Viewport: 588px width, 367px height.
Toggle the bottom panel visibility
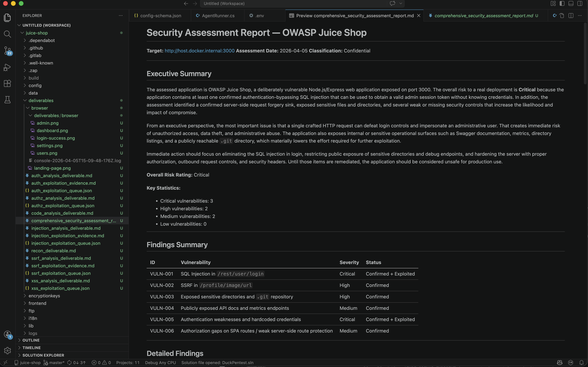pos(571,3)
